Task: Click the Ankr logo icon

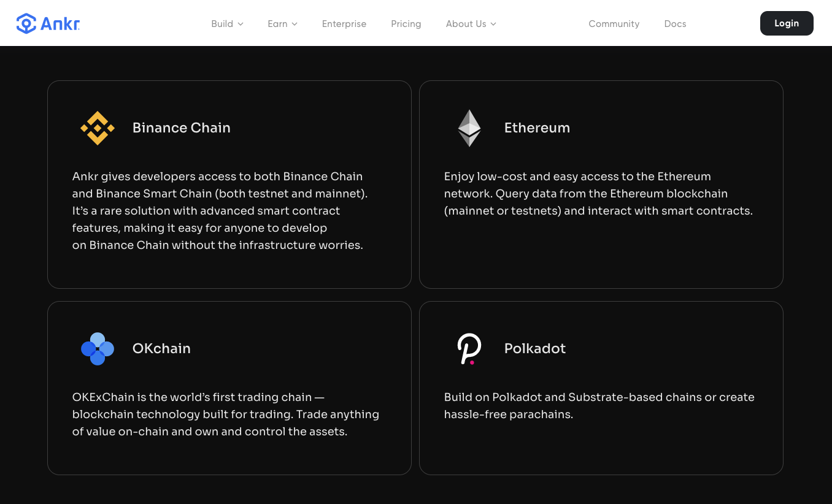Action: click(26, 23)
